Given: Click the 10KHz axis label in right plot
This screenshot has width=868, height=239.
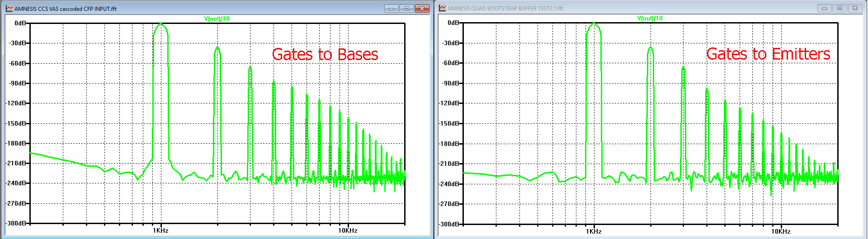Looking at the screenshot, I should tap(781, 231).
